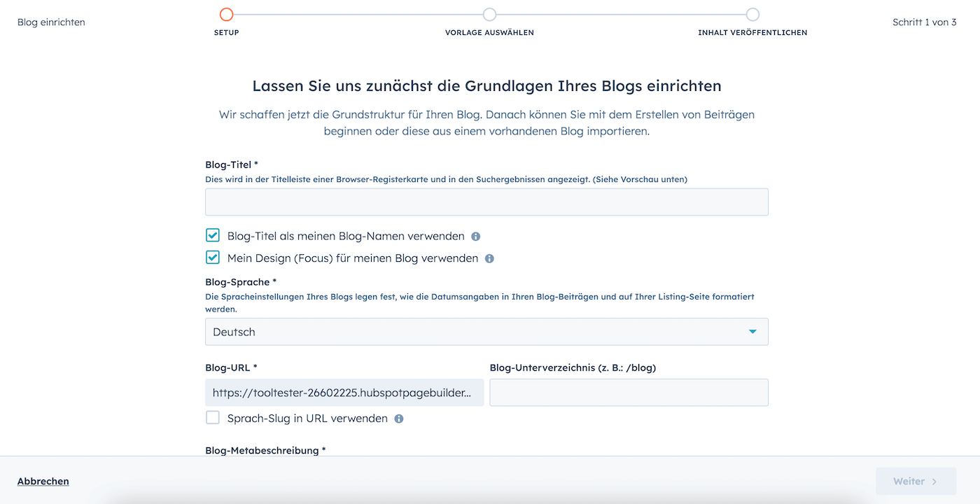The width and height of the screenshot is (980, 504).
Task: Click the Blog-Titel label
Action: point(232,164)
